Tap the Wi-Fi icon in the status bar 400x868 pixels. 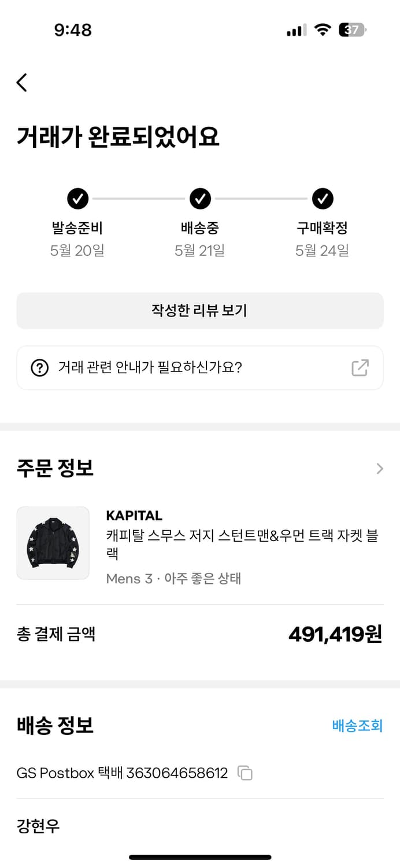click(x=323, y=30)
